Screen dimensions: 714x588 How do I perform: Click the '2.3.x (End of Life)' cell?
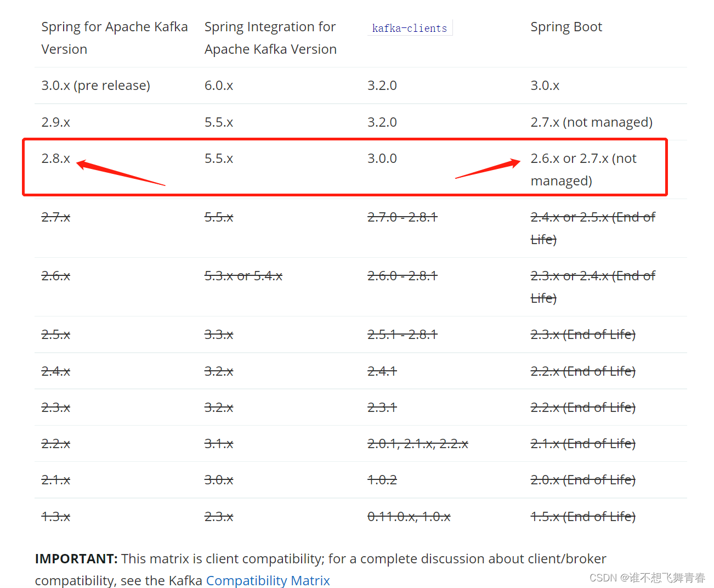coord(583,335)
